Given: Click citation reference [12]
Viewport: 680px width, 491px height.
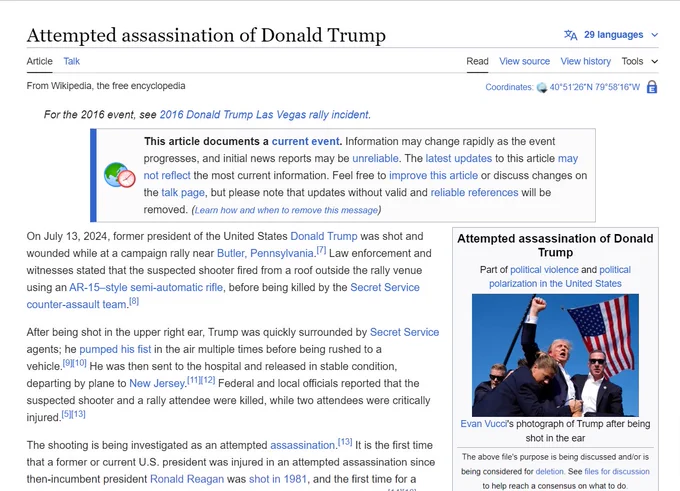Looking at the screenshot, I should (208, 380).
